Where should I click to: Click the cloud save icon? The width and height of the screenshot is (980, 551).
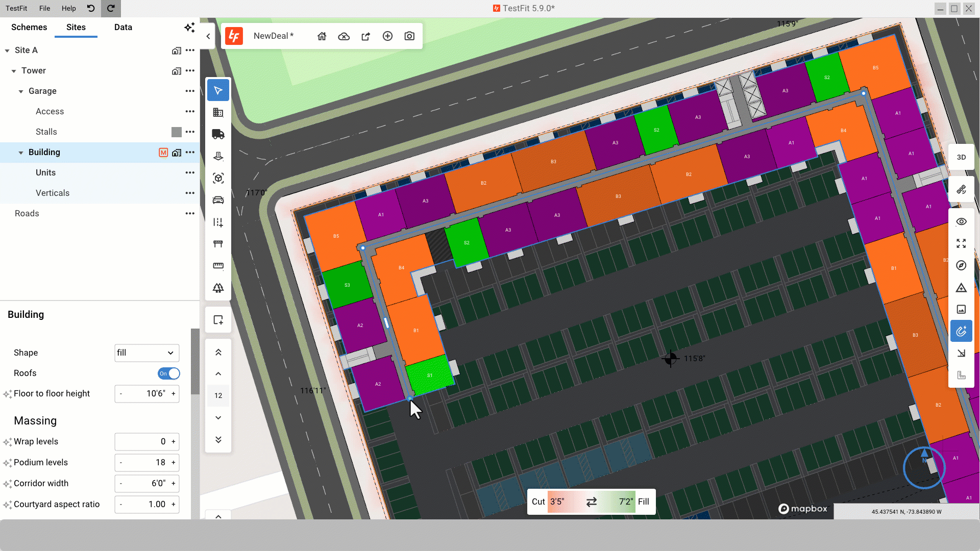pyautogui.click(x=344, y=36)
